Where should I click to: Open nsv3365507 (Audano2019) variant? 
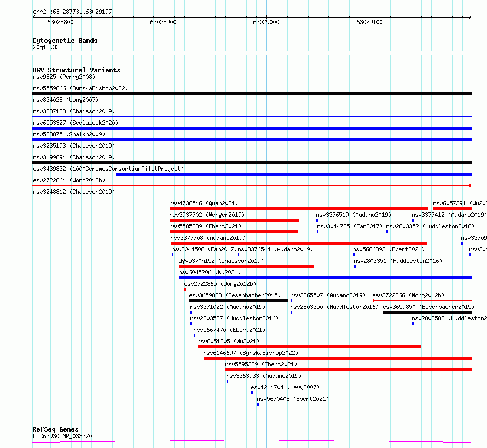coord(328,295)
